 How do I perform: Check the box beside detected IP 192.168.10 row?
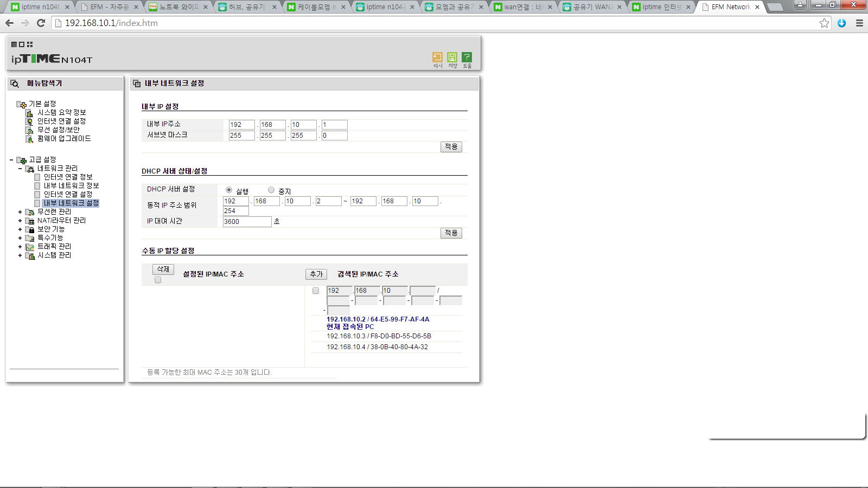(x=316, y=291)
